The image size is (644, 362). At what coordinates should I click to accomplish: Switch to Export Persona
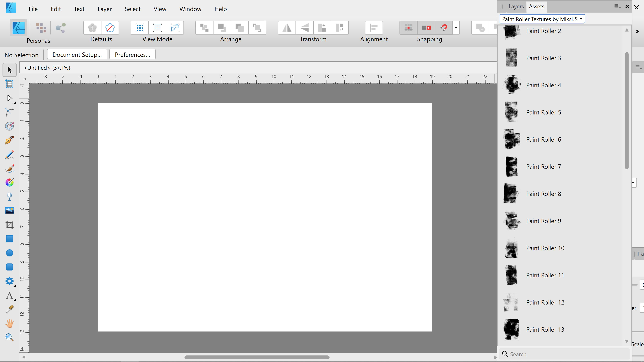tap(61, 28)
